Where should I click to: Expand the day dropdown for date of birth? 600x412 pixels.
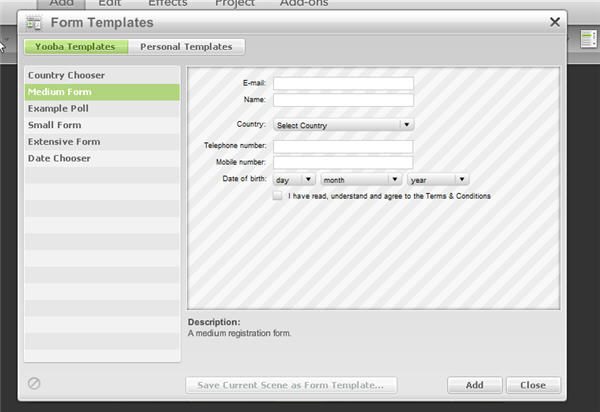[294, 180]
